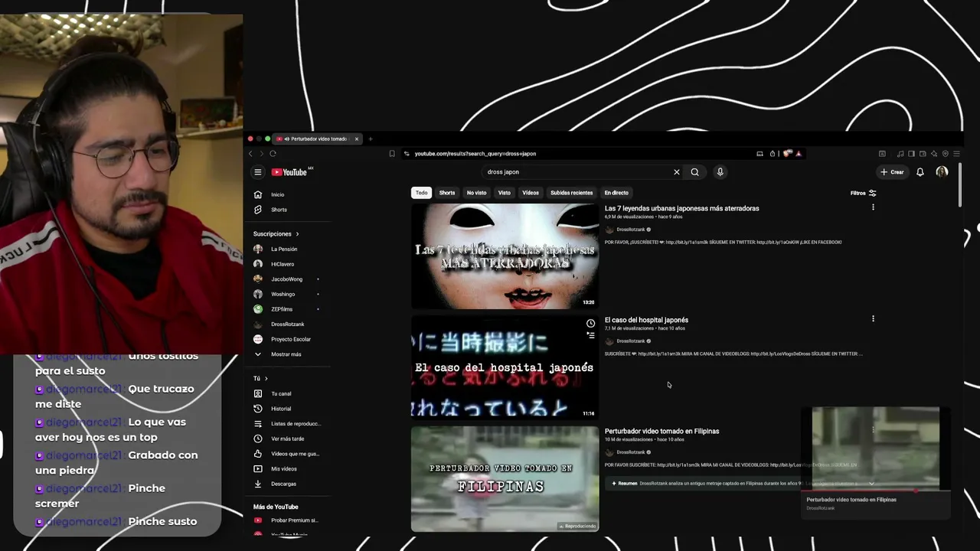Open the browser hamburger menu

click(x=956, y=154)
